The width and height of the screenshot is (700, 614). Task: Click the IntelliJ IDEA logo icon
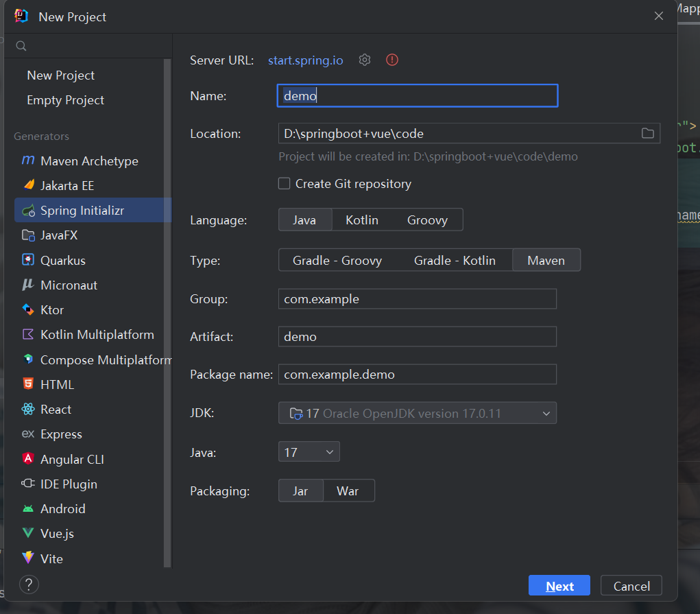[x=21, y=16]
